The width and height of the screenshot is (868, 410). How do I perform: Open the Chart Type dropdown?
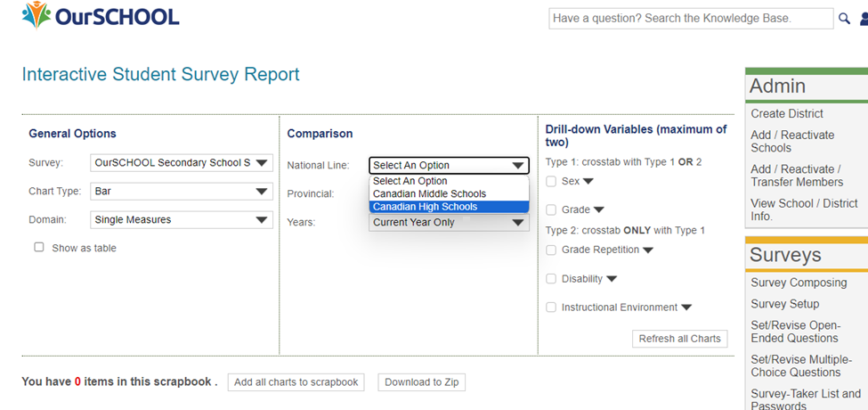(182, 192)
